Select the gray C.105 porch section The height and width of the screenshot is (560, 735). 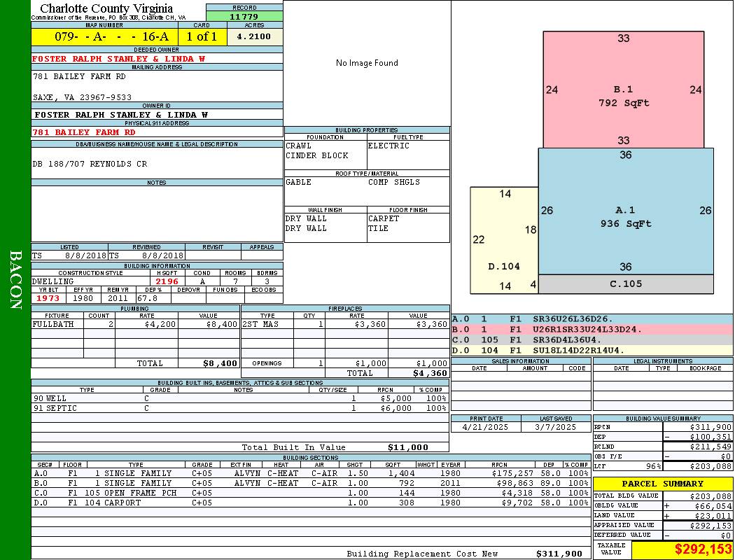(626, 284)
